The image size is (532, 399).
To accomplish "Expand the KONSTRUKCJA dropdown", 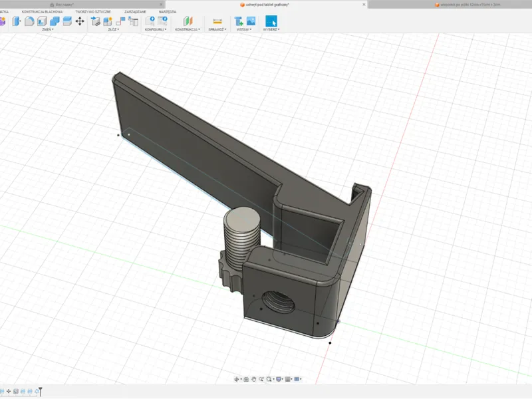I will coord(188,29).
